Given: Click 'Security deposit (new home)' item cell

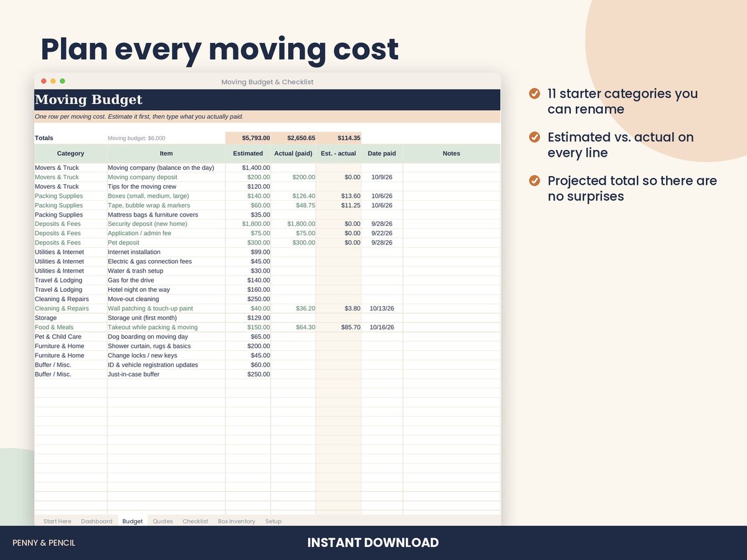Looking at the screenshot, I should 166,224.
